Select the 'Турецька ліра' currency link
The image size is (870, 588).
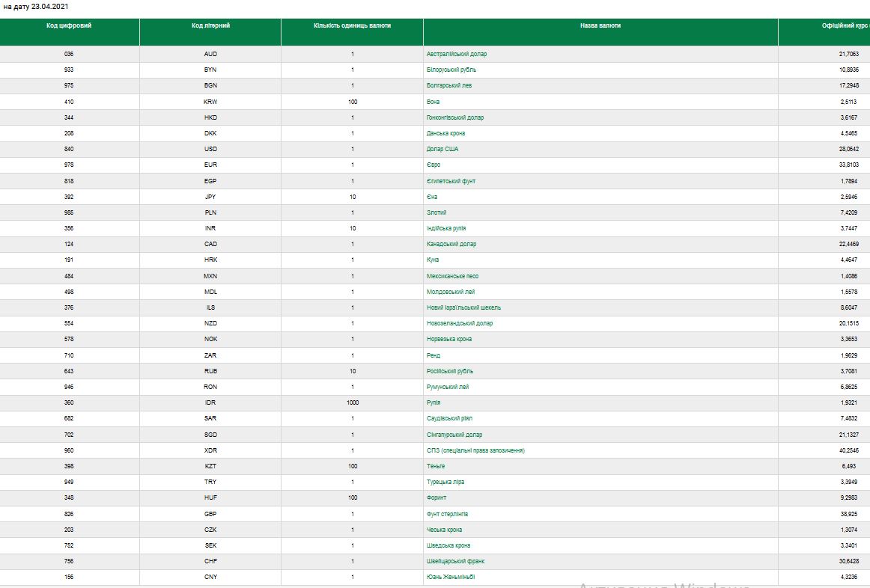click(x=445, y=482)
